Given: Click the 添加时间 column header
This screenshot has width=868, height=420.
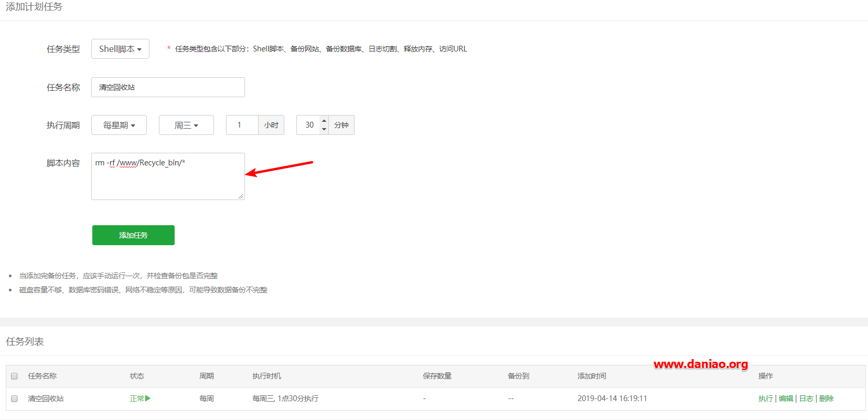Looking at the screenshot, I should coord(592,376).
